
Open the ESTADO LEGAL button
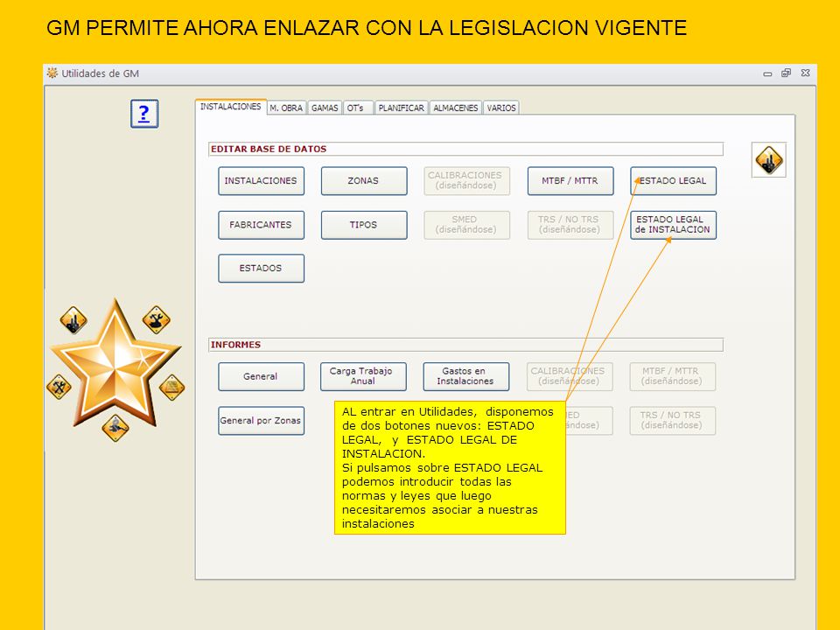[673, 181]
